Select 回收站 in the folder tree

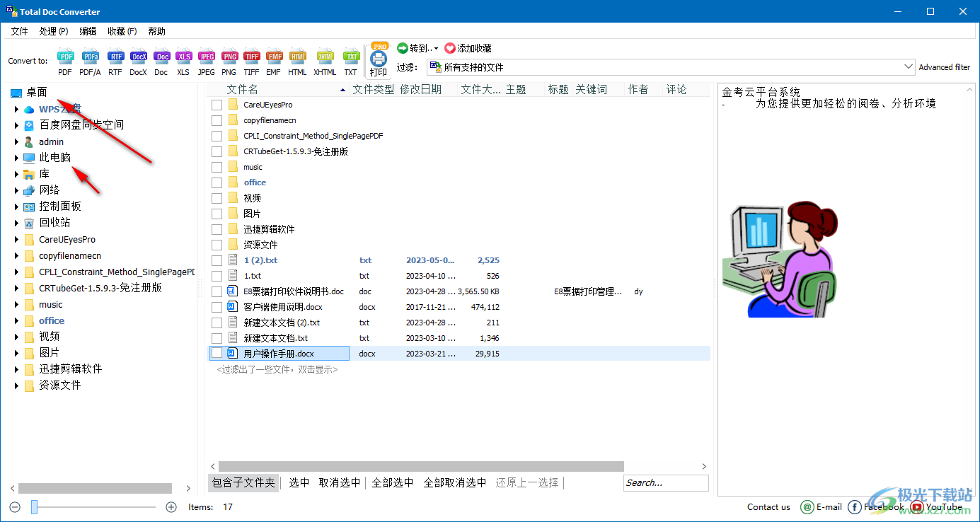click(54, 222)
